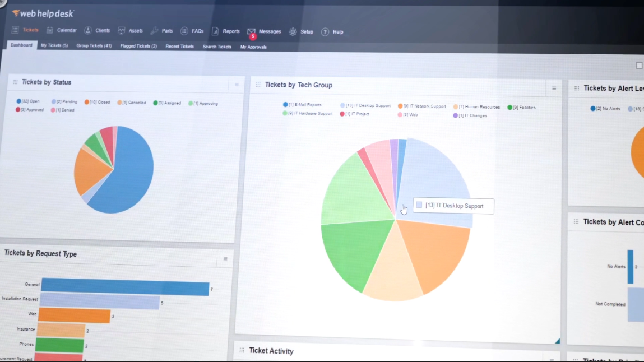Open the Calendar icon
This screenshot has width=644, height=362.
coord(50,30)
